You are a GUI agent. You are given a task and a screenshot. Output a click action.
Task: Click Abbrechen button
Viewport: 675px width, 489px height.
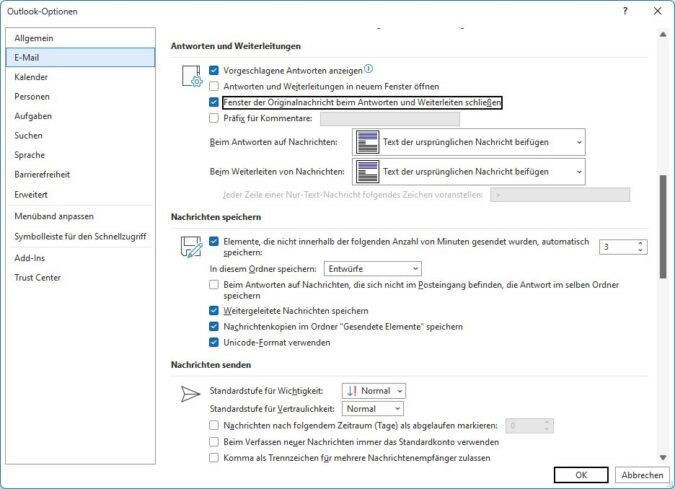[642, 475]
